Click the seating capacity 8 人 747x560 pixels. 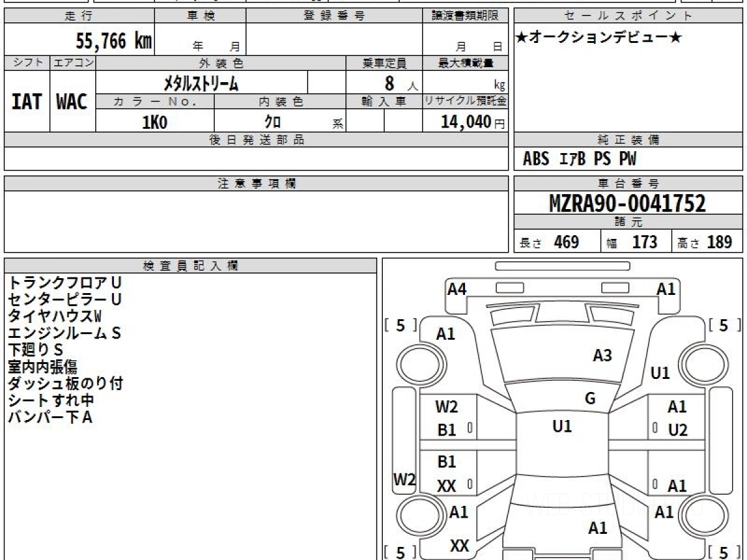point(401,83)
